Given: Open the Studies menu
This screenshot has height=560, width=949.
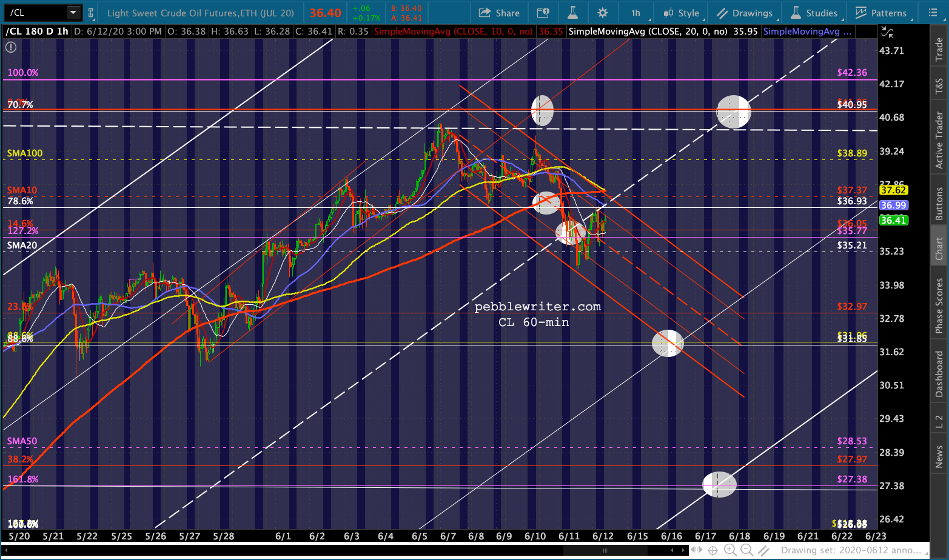Looking at the screenshot, I should pyautogui.click(x=814, y=13).
